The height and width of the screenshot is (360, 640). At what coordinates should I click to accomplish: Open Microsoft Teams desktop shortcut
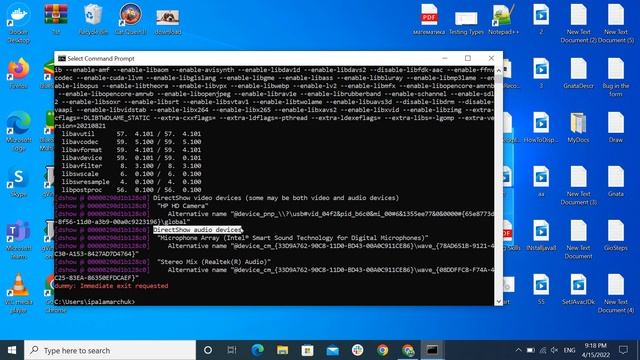(18, 240)
